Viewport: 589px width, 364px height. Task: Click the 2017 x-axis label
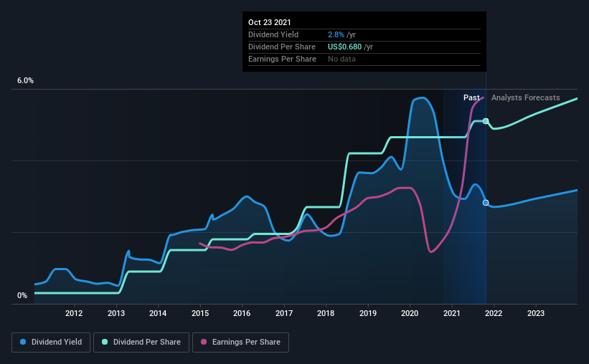(284, 313)
